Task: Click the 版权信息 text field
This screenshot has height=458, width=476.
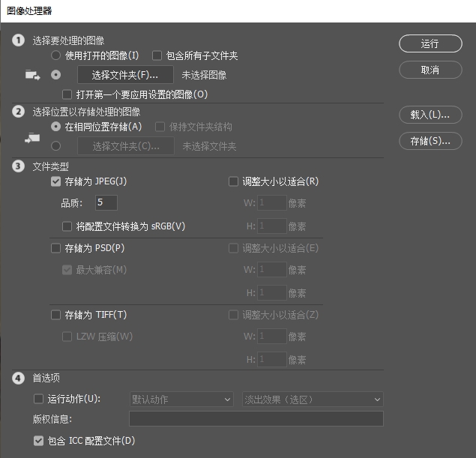Action: pyautogui.click(x=256, y=419)
